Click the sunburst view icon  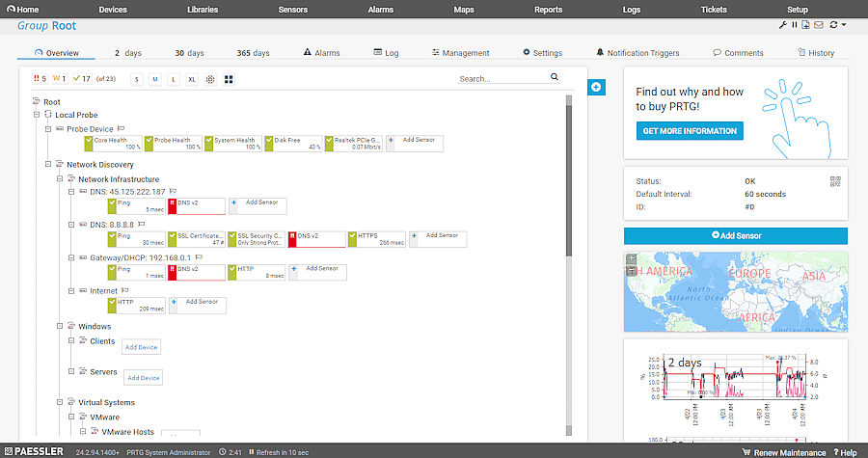pos(210,80)
